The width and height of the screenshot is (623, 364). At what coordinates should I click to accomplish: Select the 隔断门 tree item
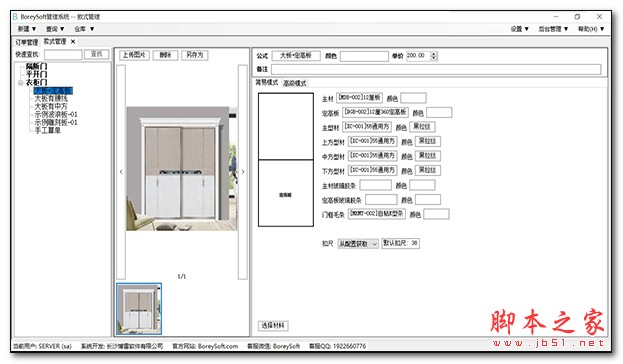point(36,66)
